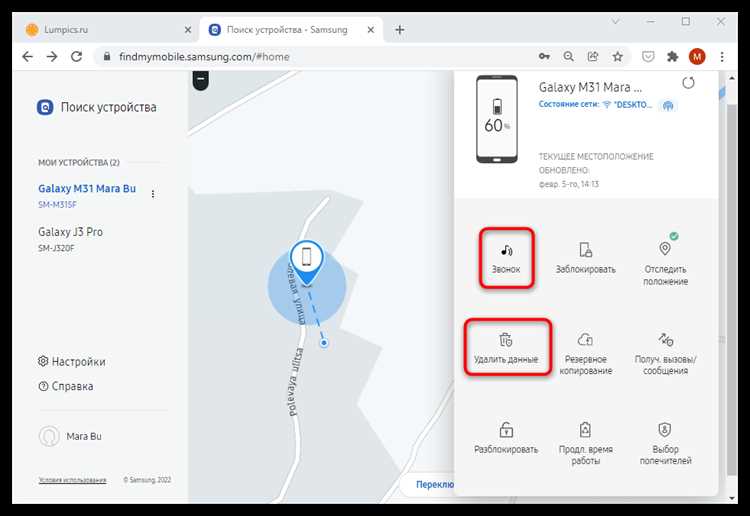Open Настройки settings link
Screen dimensions: 750x516
pos(72,362)
